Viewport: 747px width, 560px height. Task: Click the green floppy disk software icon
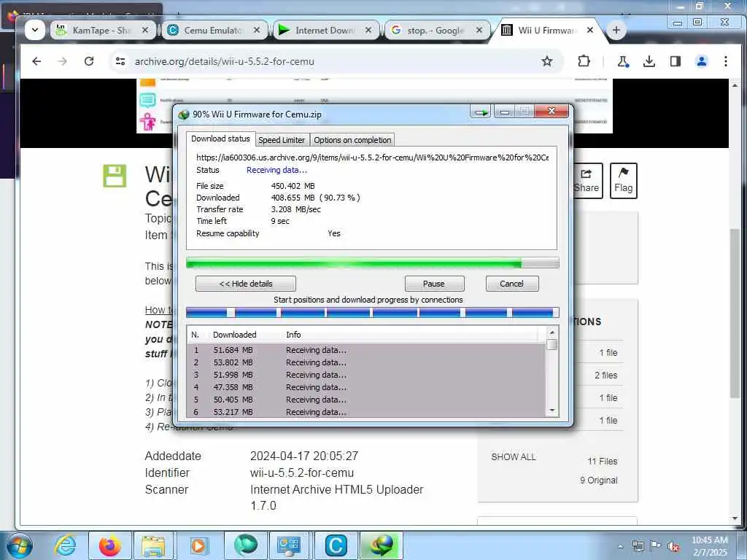pos(115,176)
